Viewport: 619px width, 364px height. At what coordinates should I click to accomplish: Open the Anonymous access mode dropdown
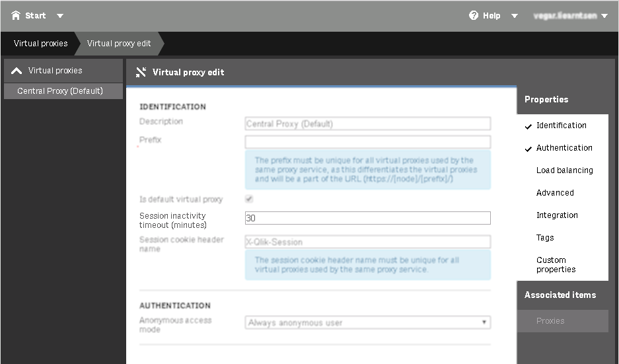pyautogui.click(x=367, y=323)
